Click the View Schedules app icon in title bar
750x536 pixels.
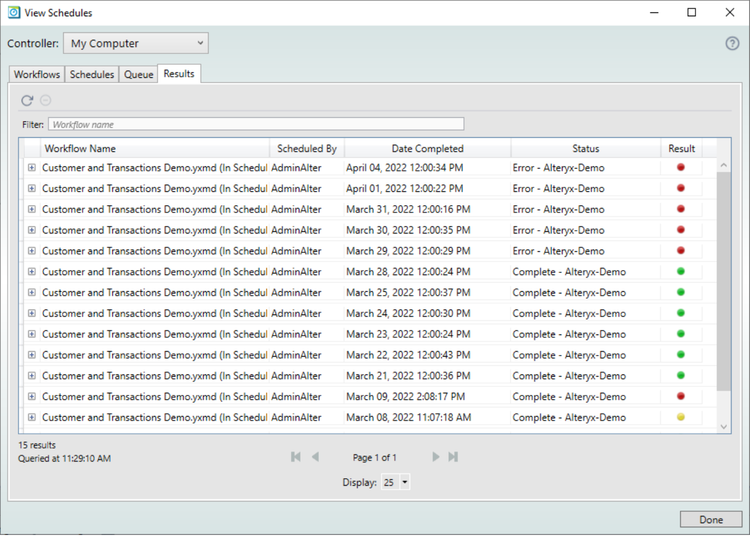[14, 12]
